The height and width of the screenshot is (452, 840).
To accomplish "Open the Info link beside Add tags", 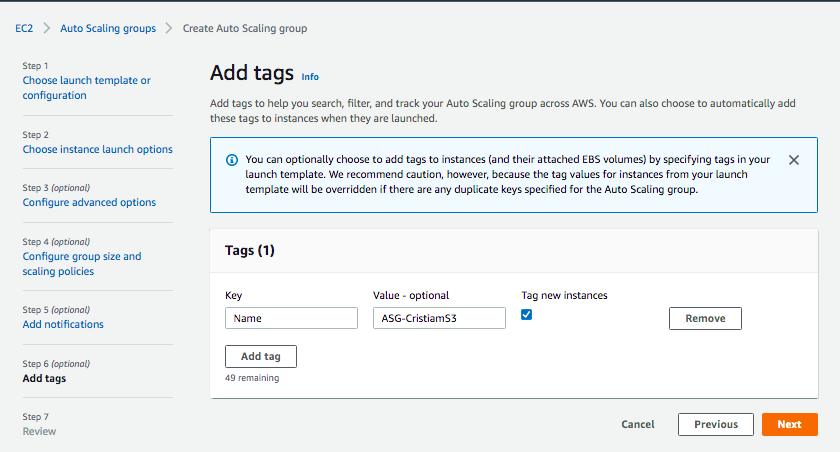I will (310, 76).
